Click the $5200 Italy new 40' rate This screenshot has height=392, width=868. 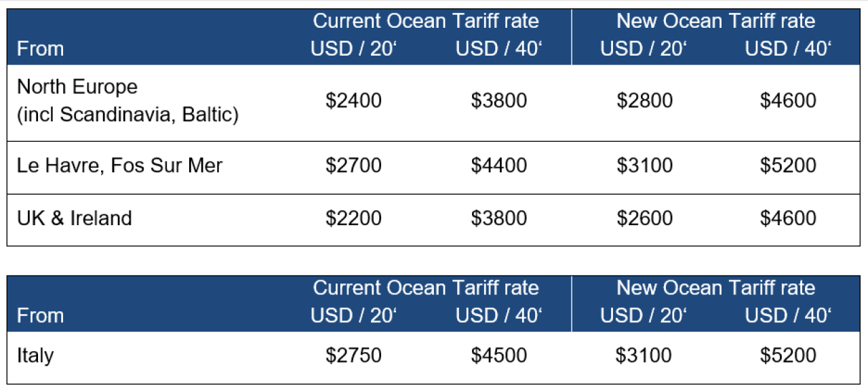(x=788, y=355)
